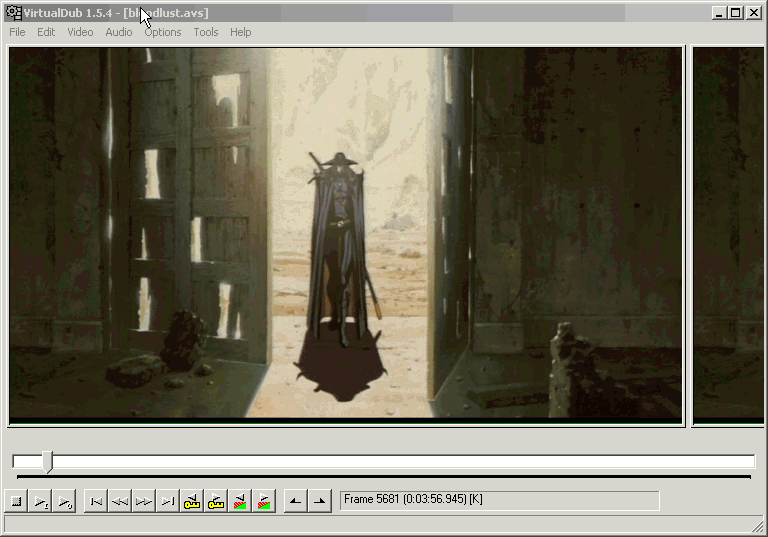Go to previous keyframe

click(192, 501)
